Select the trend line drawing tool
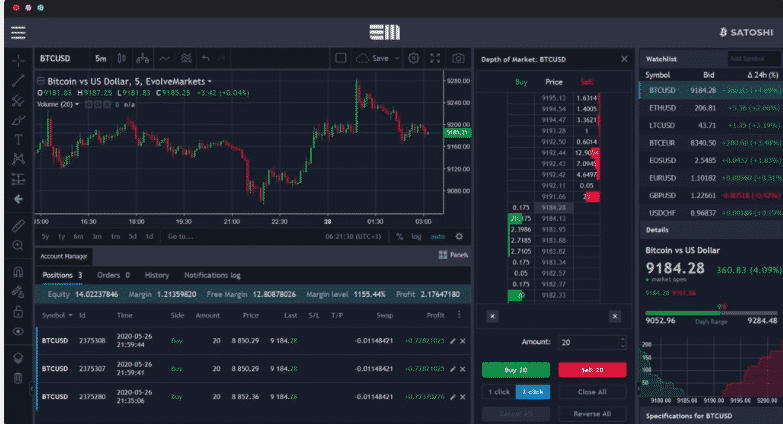The width and height of the screenshot is (783, 424). click(x=17, y=80)
